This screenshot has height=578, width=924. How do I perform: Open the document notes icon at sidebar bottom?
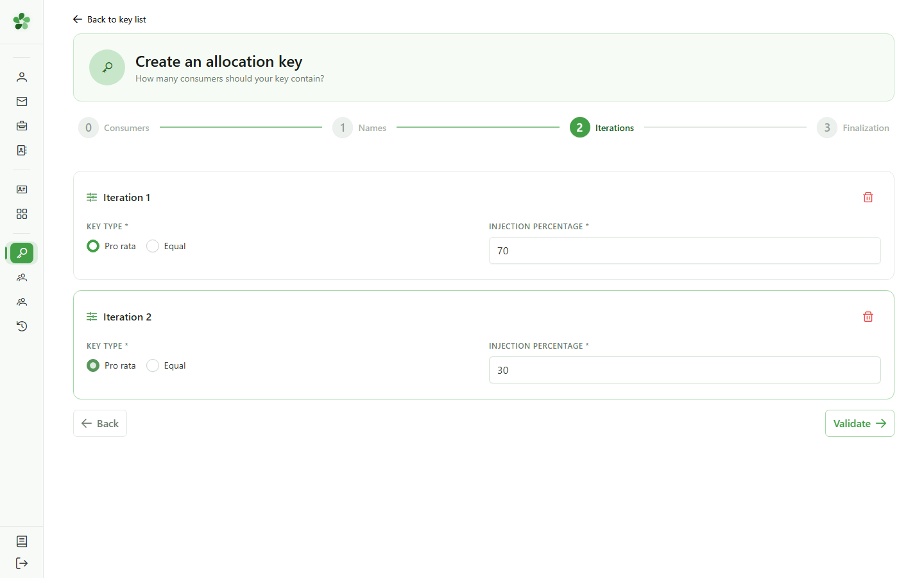22,541
